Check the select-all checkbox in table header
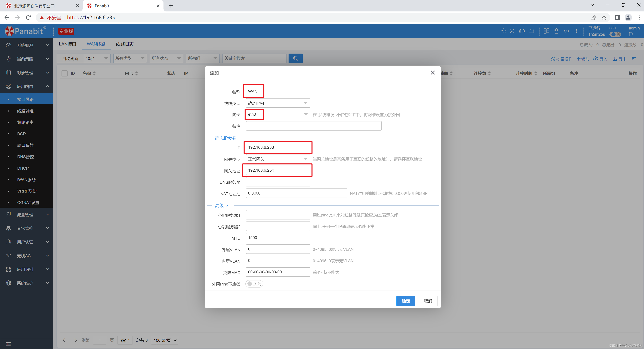644x349 pixels. [65, 73]
